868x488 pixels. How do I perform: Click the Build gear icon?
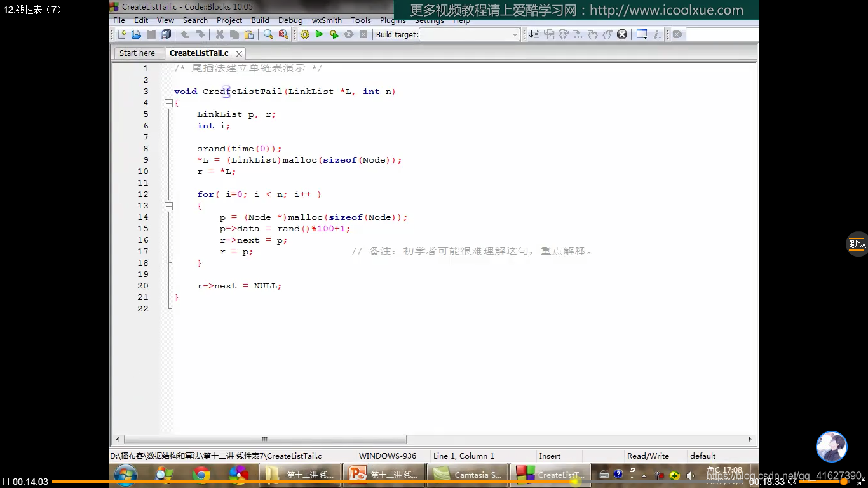[305, 34]
